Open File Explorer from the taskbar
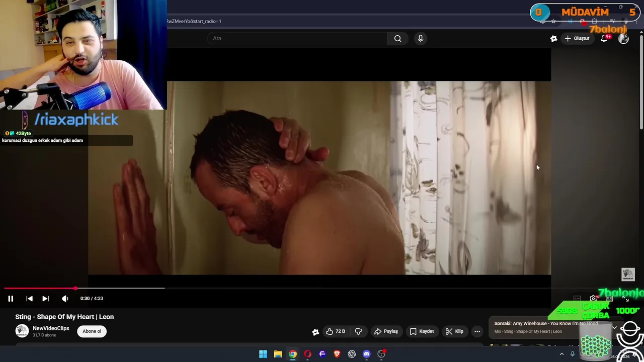Image resolution: width=644 pixels, height=362 pixels. coord(278,354)
